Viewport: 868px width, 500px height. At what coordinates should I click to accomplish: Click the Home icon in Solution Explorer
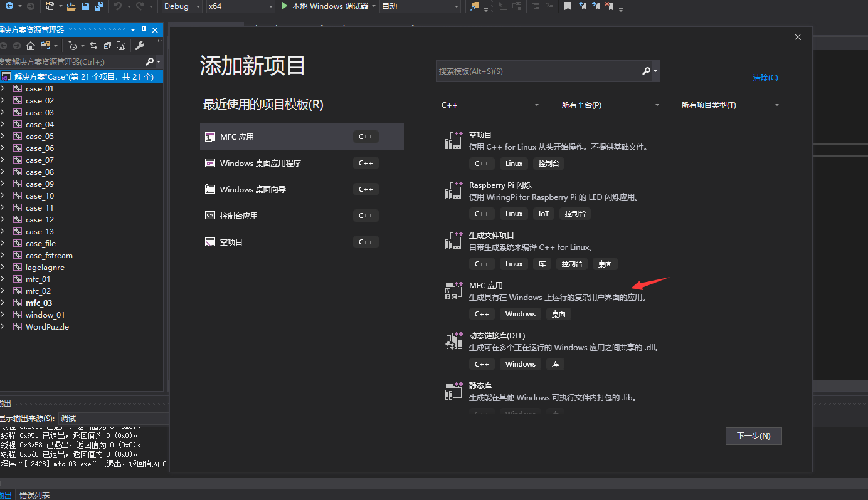click(31, 46)
